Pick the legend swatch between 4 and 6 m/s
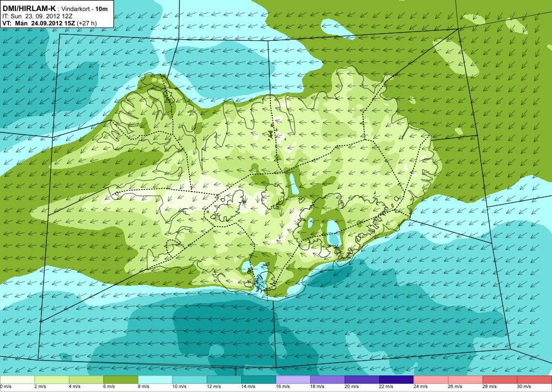 pyautogui.click(x=86, y=380)
